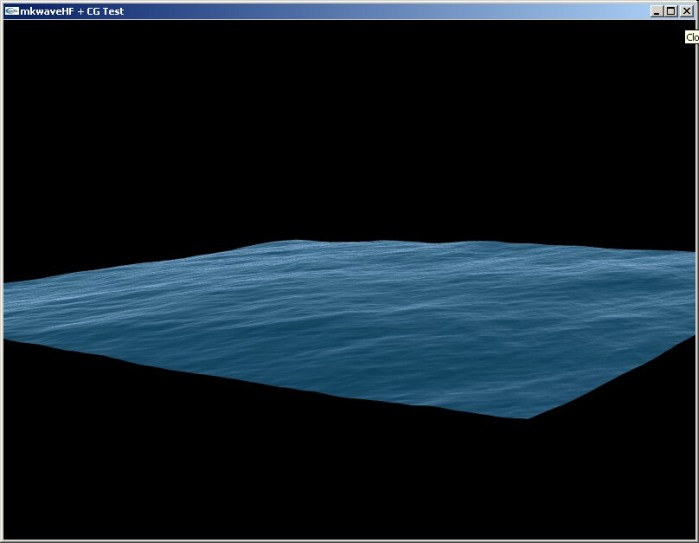
Task: Minimize the mkwaveHF + CG Test window
Action: (657, 10)
